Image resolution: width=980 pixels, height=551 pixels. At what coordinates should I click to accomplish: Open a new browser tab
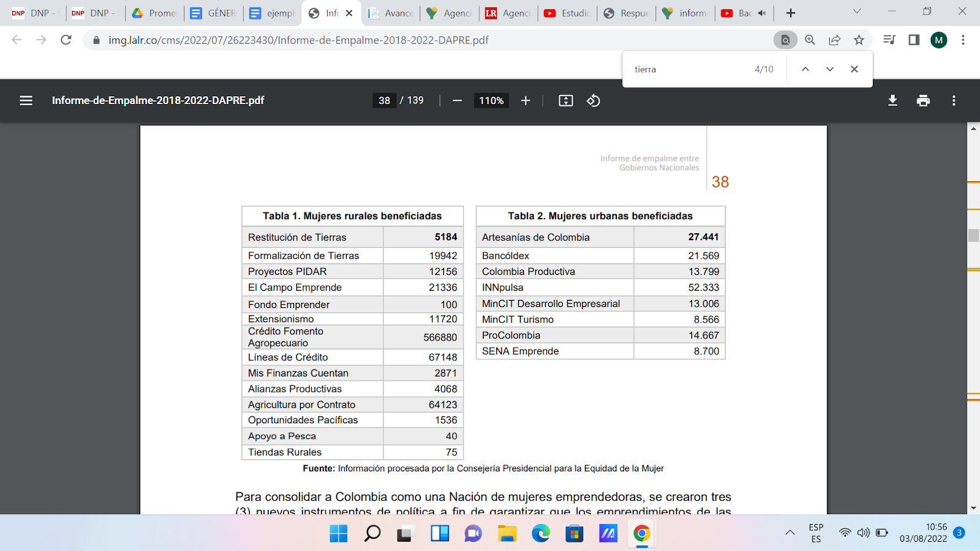point(791,13)
